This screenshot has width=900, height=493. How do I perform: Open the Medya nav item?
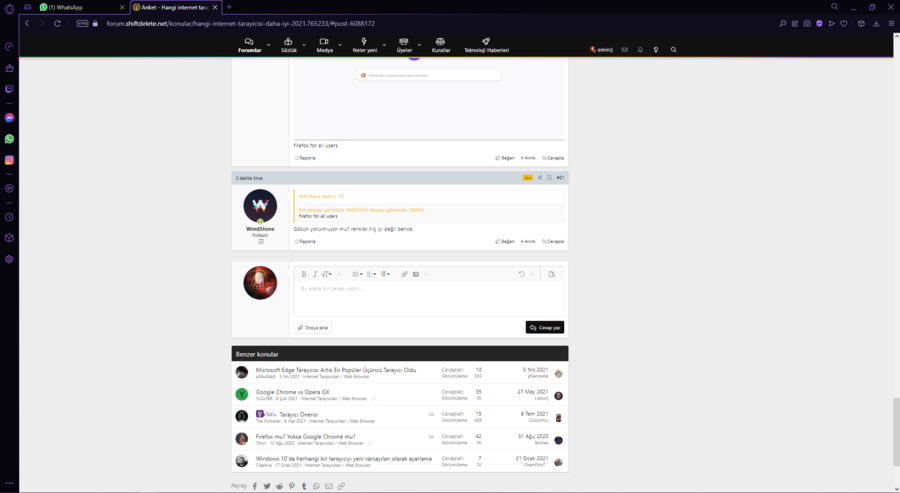point(324,45)
